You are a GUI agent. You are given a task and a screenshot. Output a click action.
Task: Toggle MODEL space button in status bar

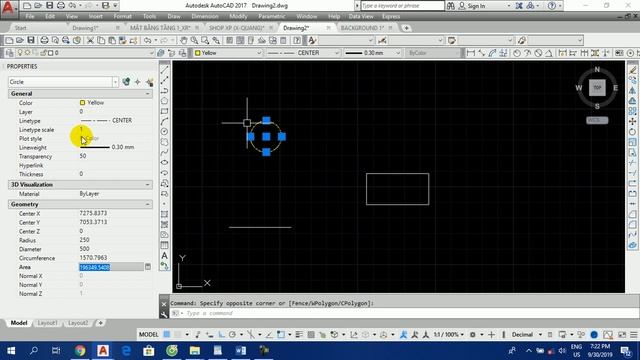(x=149, y=334)
